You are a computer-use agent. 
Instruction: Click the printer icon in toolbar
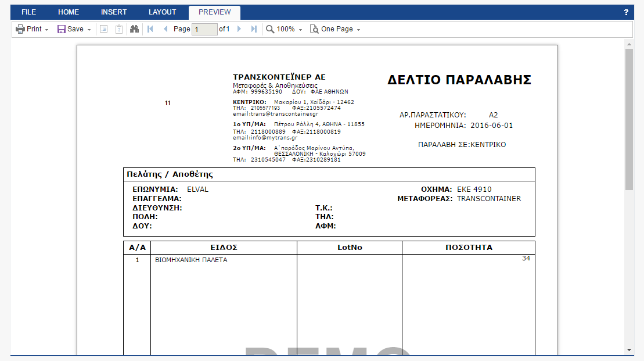20,29
